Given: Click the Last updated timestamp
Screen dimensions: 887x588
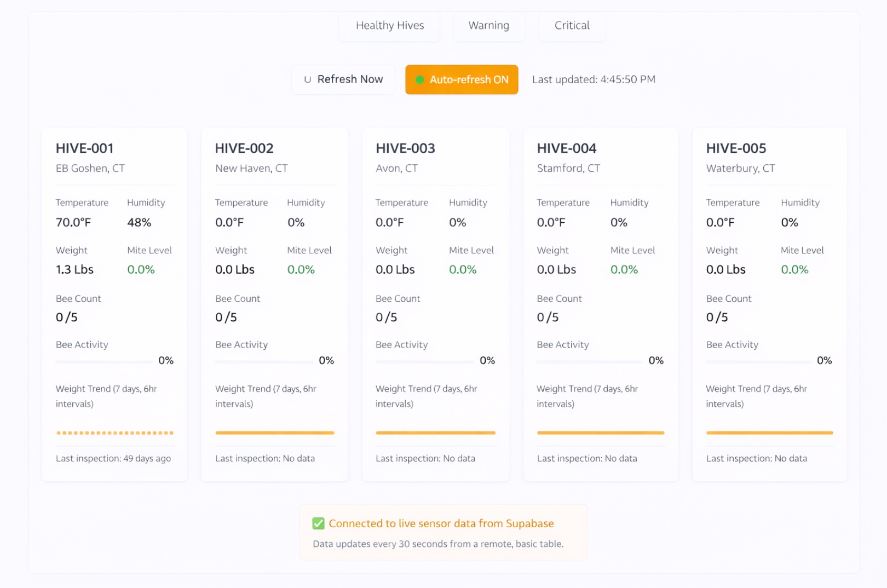Looking at the screenshot, I should [x=593, y=79].
